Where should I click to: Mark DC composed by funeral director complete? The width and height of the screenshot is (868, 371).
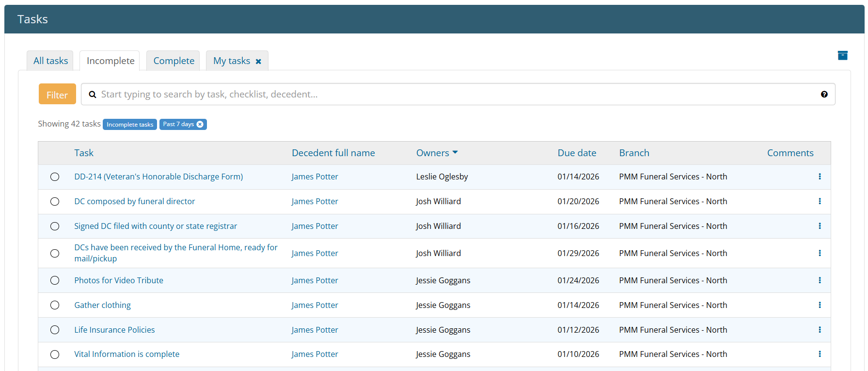55,202
